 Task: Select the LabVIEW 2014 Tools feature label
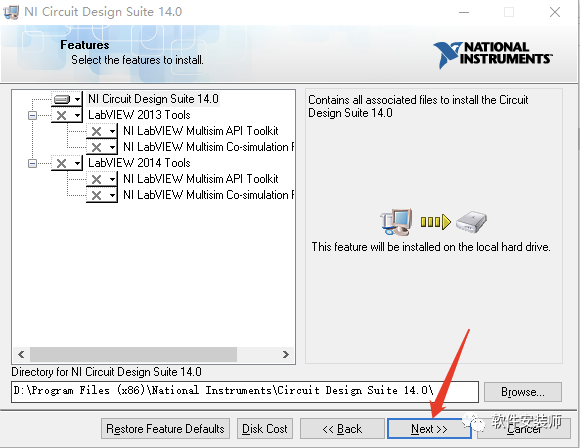coord(139,163)
